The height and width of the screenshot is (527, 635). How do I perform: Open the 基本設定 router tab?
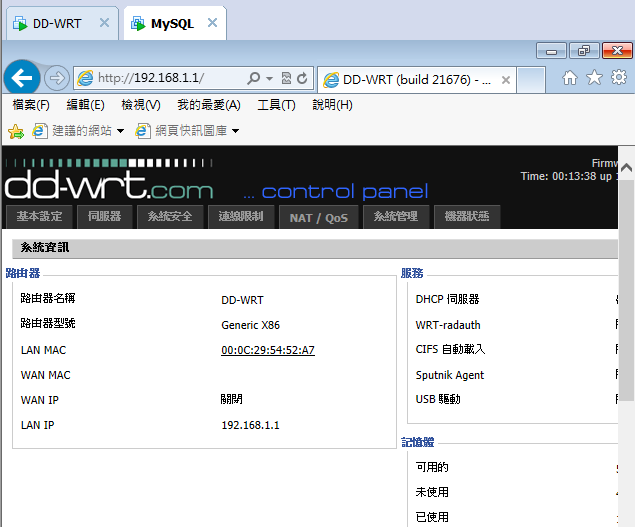point(39,217)
